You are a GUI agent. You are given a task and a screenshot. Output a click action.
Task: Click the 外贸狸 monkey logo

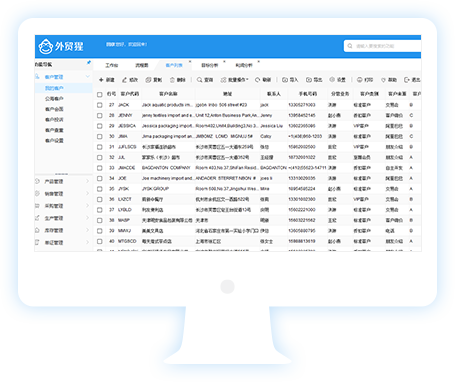46,46
